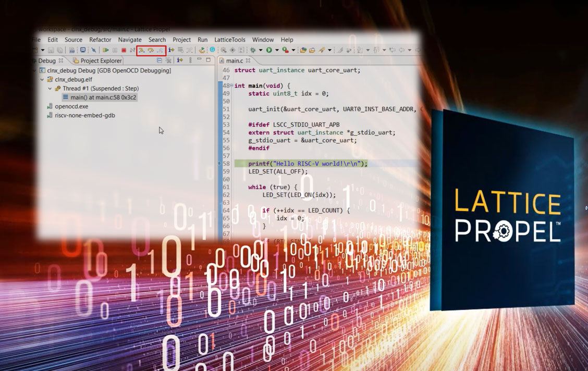Minimize the Debug view panel
This screenshot has width=588, height=371.
(x=200, y=59)
